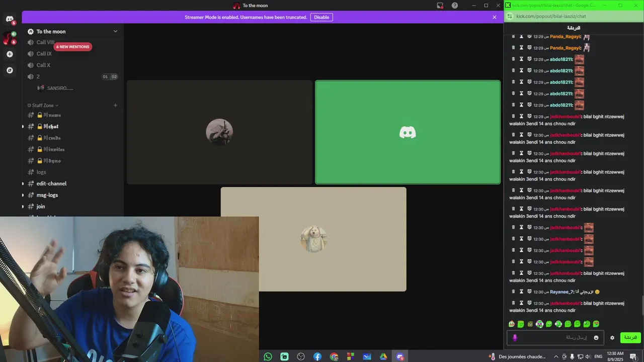Expand the To the moon server menu
The width and height of the screenshot is (644, 362).
pyautogui.click(x=115, y=31)
